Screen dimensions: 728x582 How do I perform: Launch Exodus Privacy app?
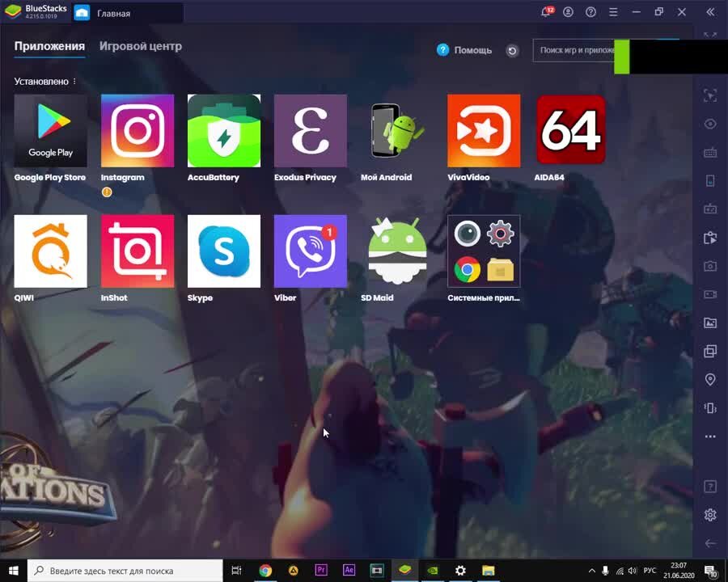[311, 131]
